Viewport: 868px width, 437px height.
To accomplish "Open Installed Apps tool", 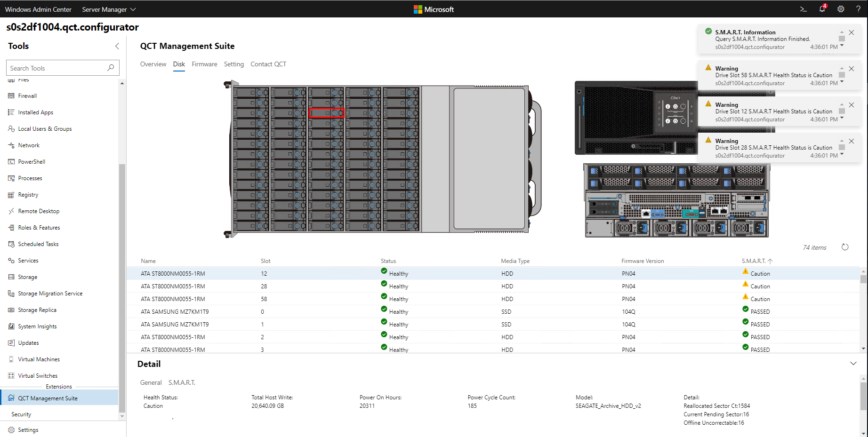I will [35, 112].
